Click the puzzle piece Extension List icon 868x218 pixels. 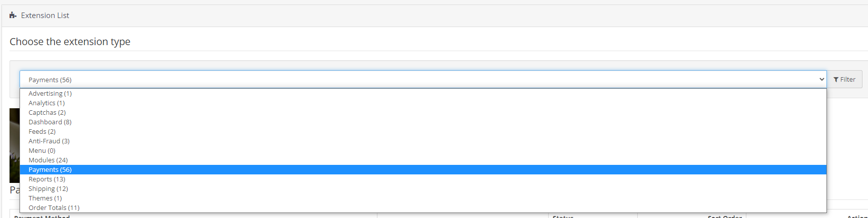(x=13, y=16)
